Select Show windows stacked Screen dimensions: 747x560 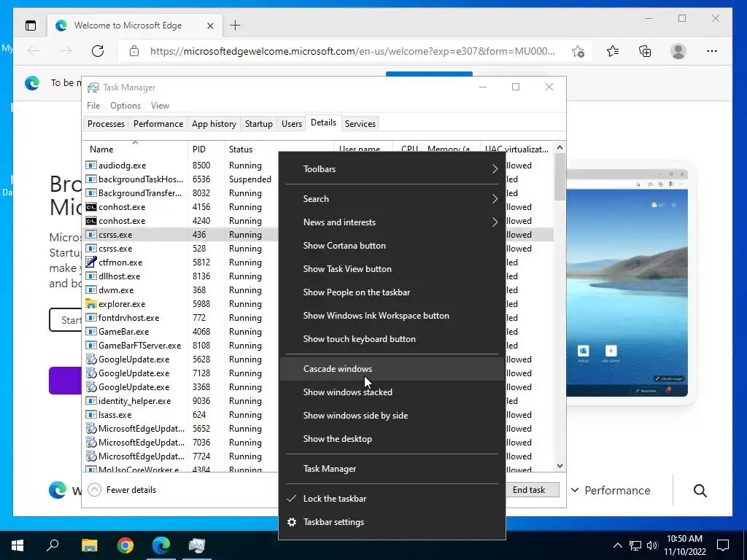coord(392,392)
